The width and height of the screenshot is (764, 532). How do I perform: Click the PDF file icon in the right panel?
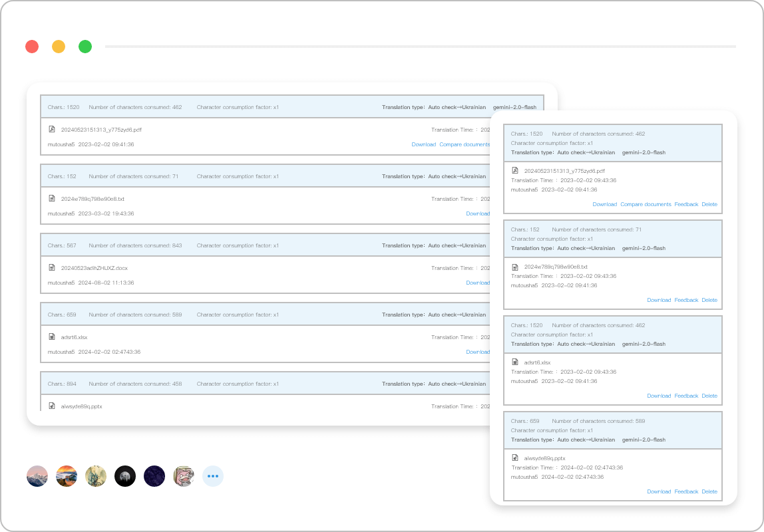click(515, 170)
